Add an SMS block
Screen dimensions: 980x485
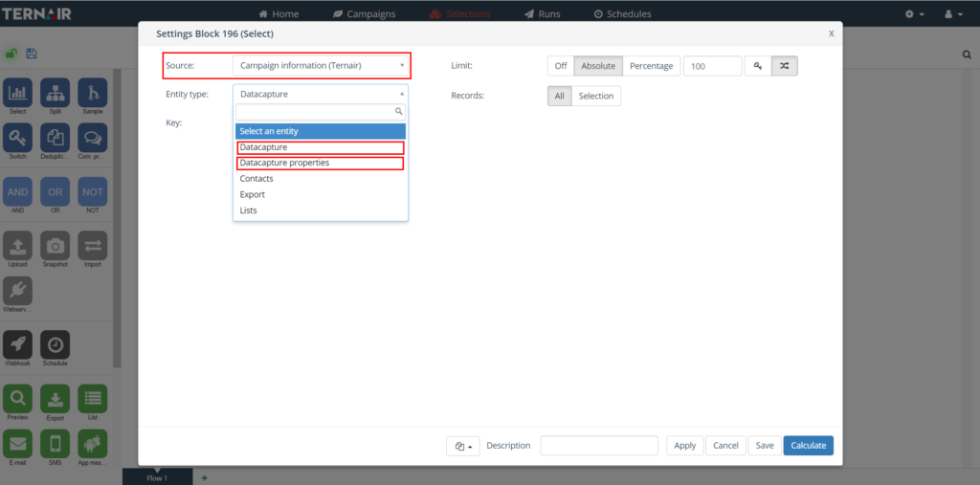point(55,444)
